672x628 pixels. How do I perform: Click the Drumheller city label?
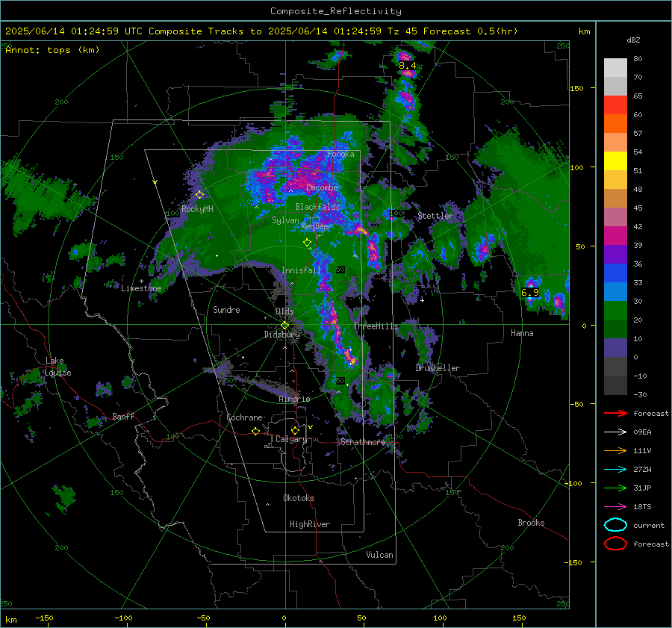pyautogui.click(x=438, y=368)
